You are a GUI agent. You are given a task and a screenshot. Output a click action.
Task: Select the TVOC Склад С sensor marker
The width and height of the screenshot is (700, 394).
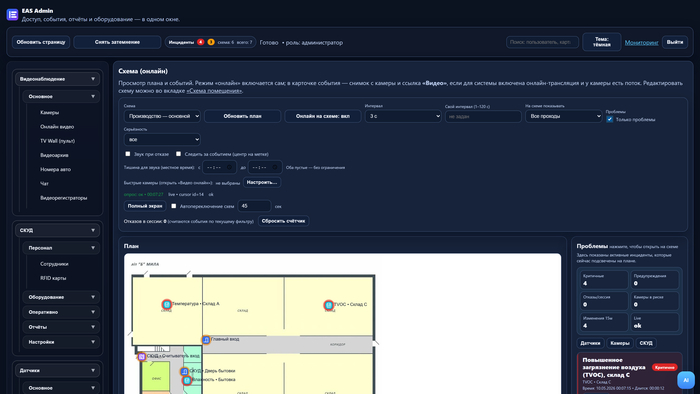[x=329, y=305]
